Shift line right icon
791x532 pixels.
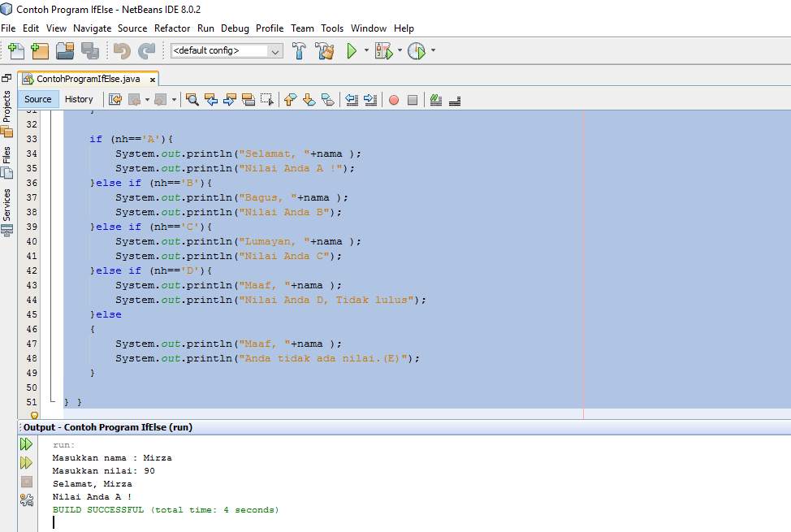(370, 99)
